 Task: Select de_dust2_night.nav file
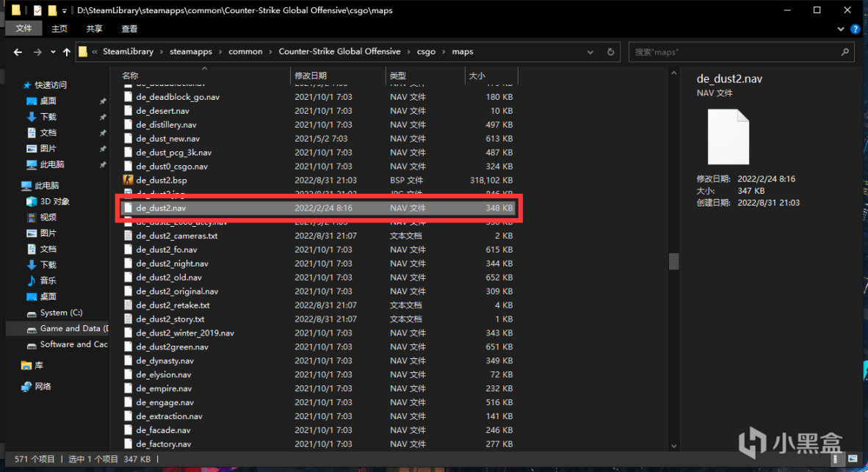coord(172,264)
